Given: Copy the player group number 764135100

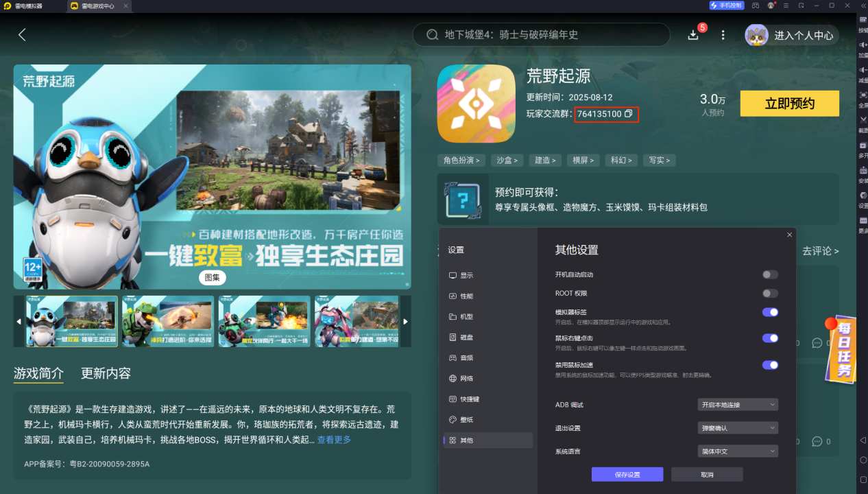Looking at the screenshot, I should pyautogui.click(x=628, y=114).
